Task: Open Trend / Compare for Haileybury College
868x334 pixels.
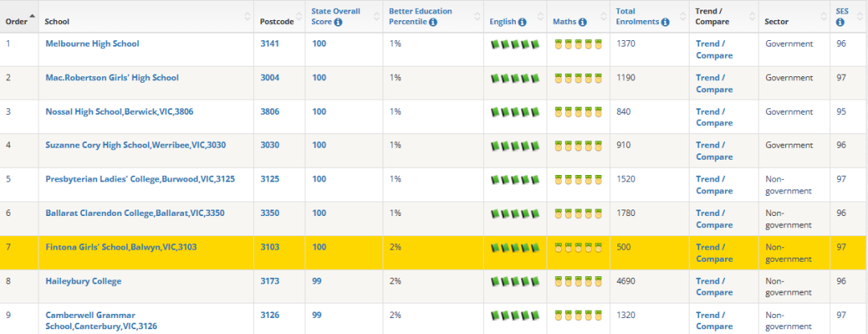Action: 714,287
